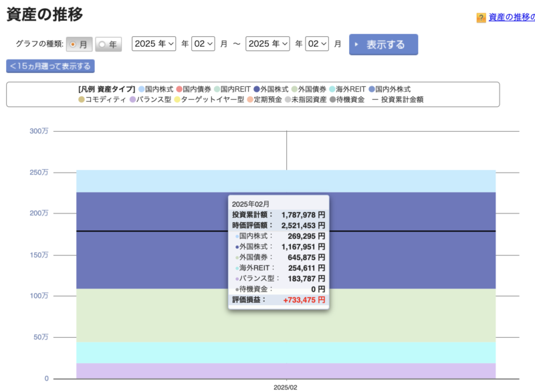
Task: Click the 1,787,978 円 investment total value
Action: [x=303, y=215]
